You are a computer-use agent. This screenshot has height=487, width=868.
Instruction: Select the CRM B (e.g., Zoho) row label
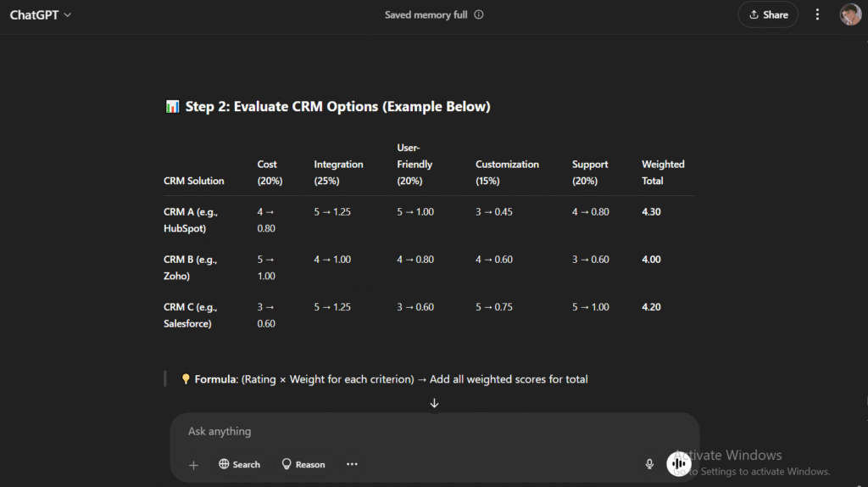pyautogui.click(x=191, y=267)
